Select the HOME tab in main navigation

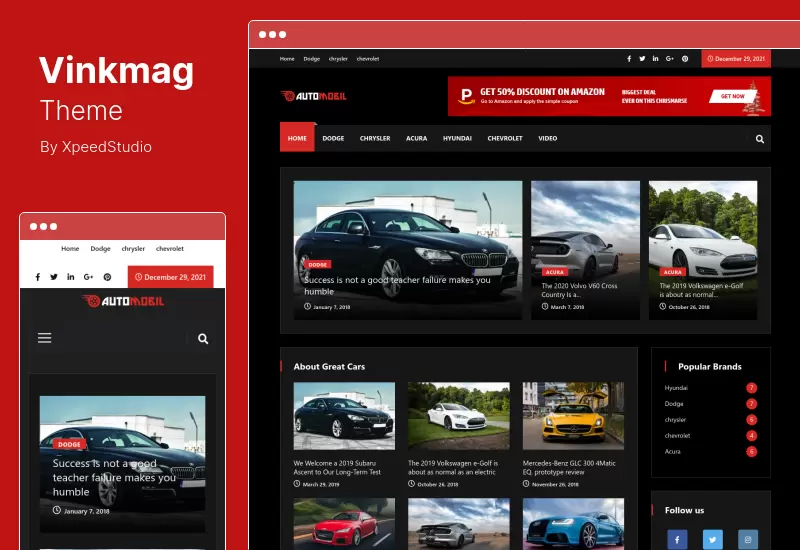(x=297, y=138)
